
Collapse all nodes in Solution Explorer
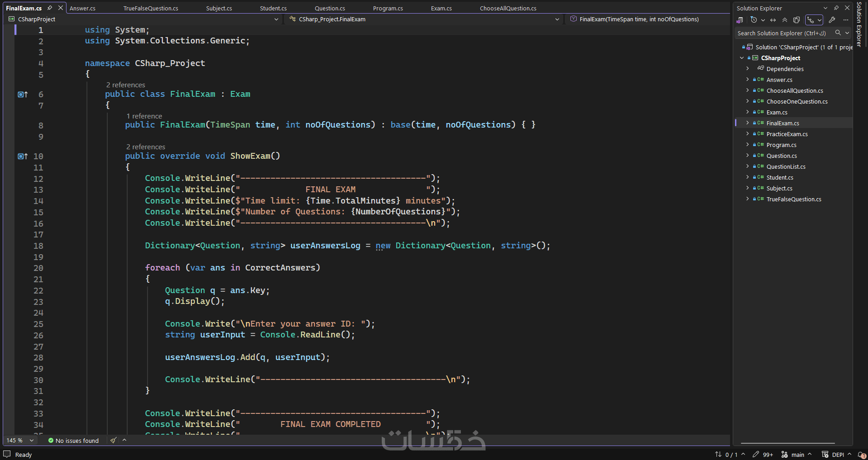pos(785,20)
